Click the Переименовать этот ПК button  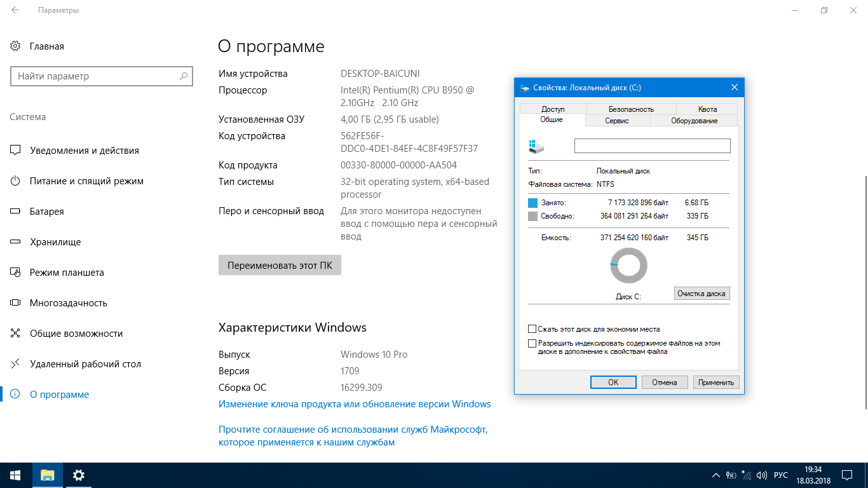click(280, 265)
